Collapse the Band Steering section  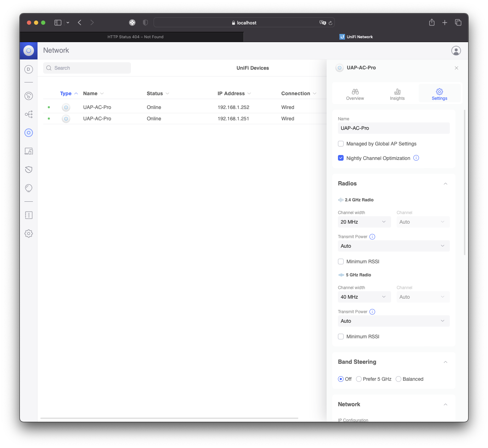(x=446, y=362)
